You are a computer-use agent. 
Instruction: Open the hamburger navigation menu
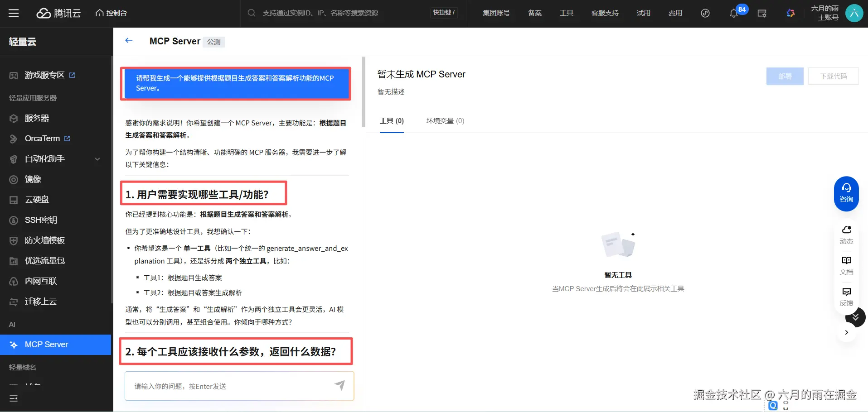tap(14, 13)
